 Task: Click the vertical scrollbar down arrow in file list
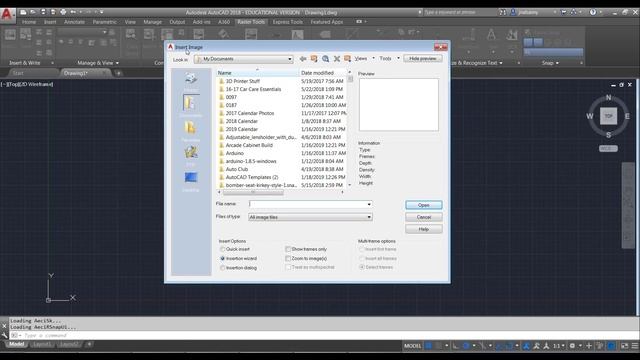pos(350,185)
